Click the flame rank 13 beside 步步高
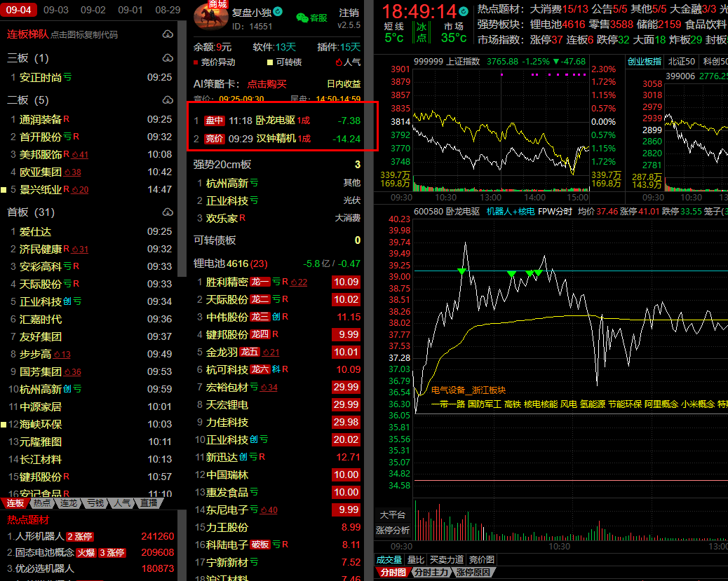 point(62,355)
